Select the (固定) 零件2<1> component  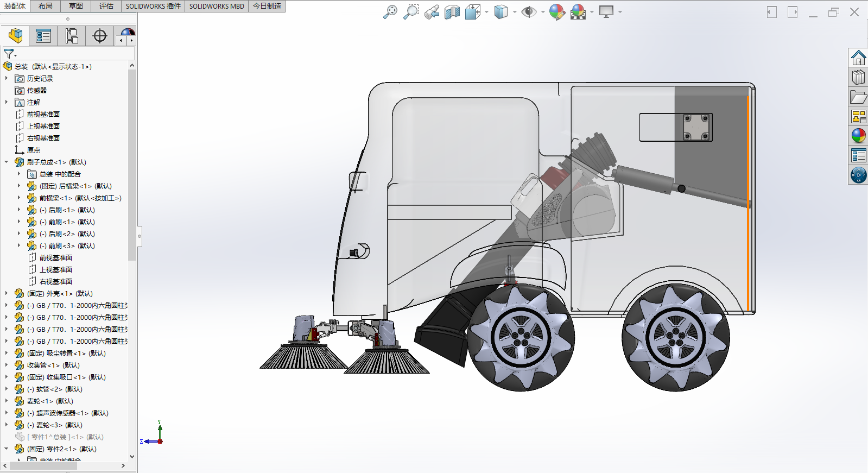(62, 449)
